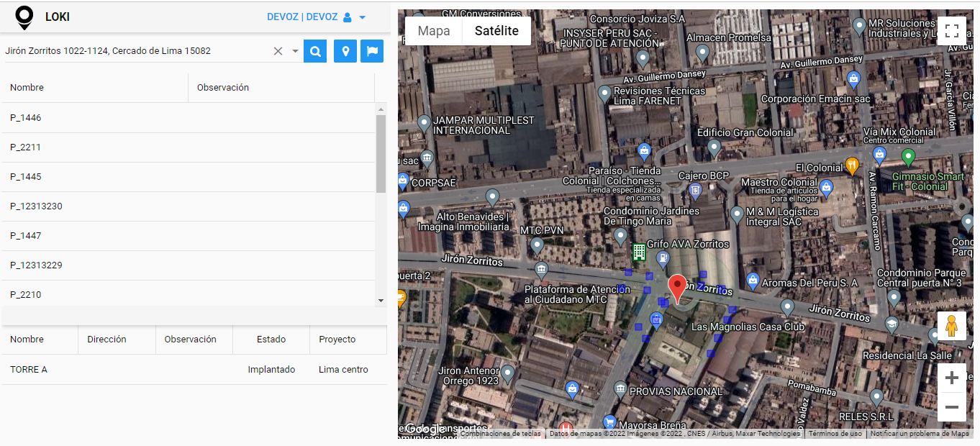Click the JAMPAR MULTIPLEST marker

[x=424, y=123]
